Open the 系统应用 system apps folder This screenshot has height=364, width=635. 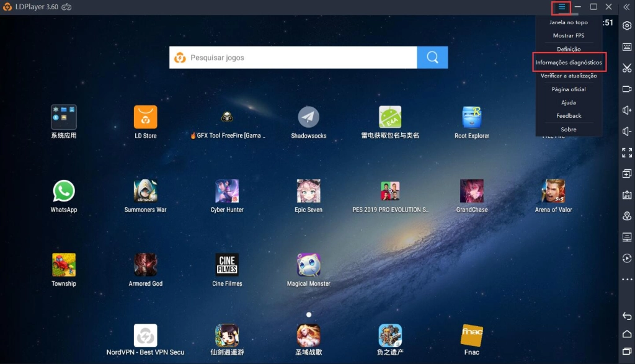tap(64, 122)
